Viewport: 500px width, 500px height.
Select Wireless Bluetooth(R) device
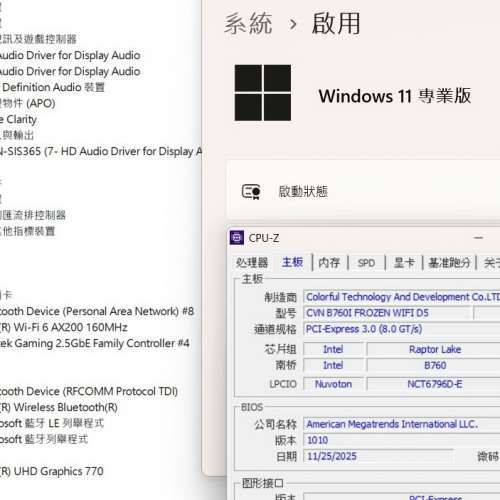59,407
